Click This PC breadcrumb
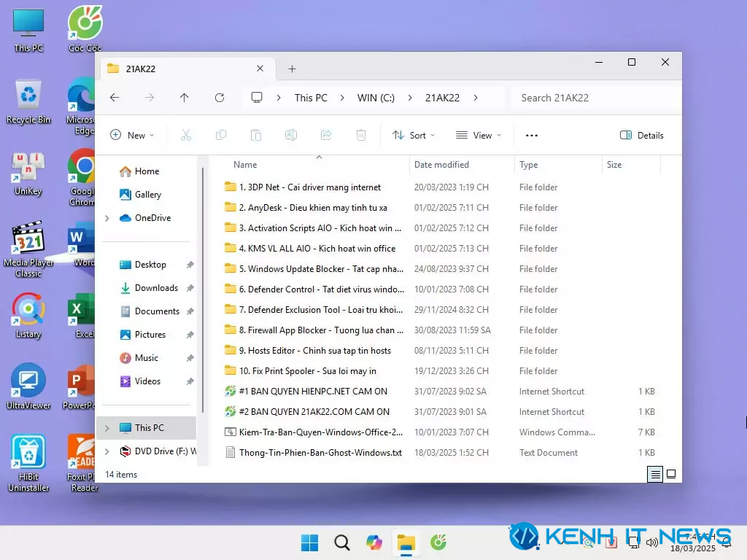Screen dimensions: 747x560 [311, 98]
